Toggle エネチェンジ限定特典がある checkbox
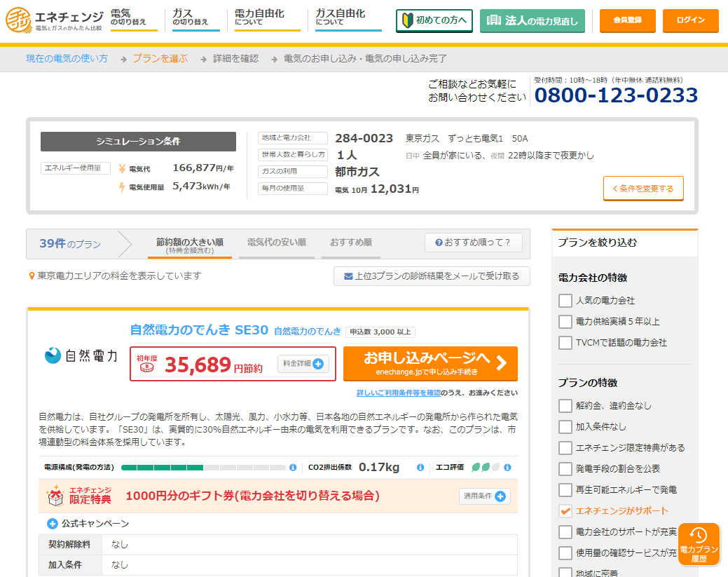 point(565,448)
